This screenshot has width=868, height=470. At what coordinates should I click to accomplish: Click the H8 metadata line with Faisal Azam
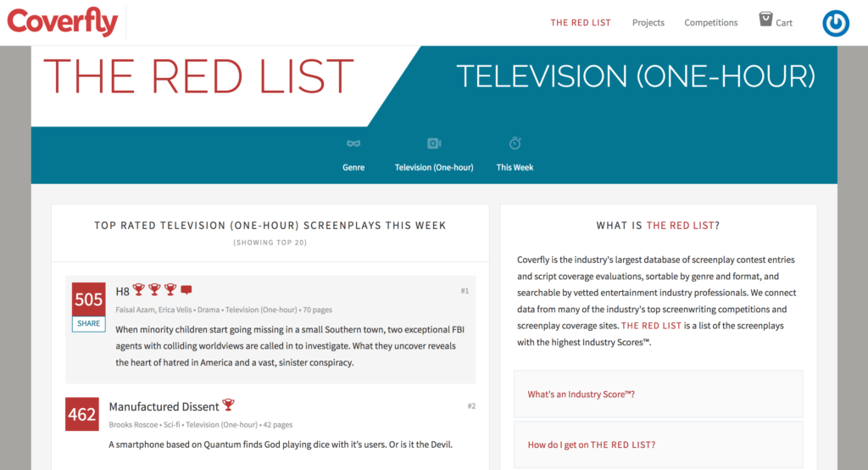pos(224,310)
